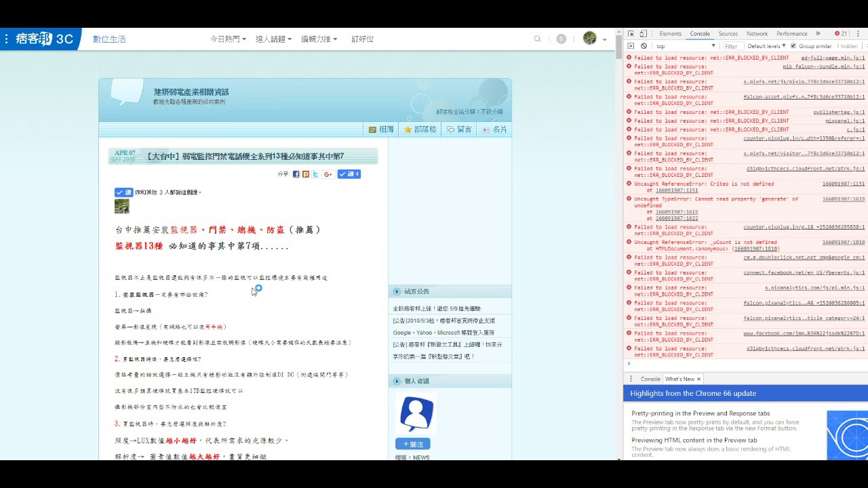Click the Facebook like button showing 4
This screenshot has height=488, width=868.
[349, 174]
